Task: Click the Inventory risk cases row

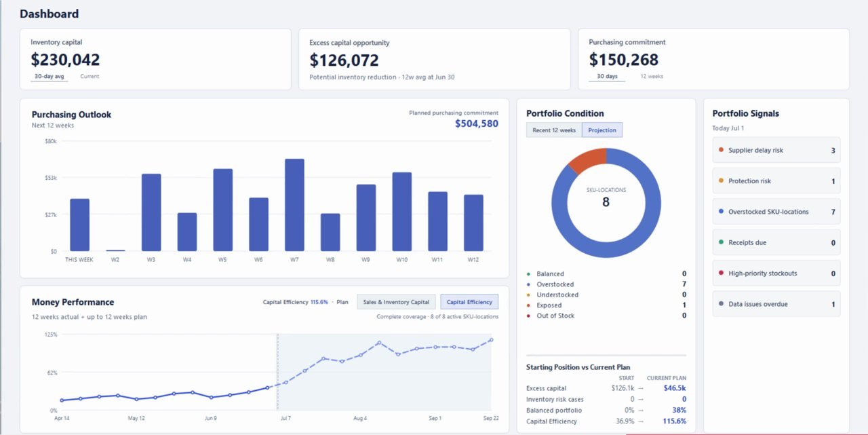Action: 606,399
